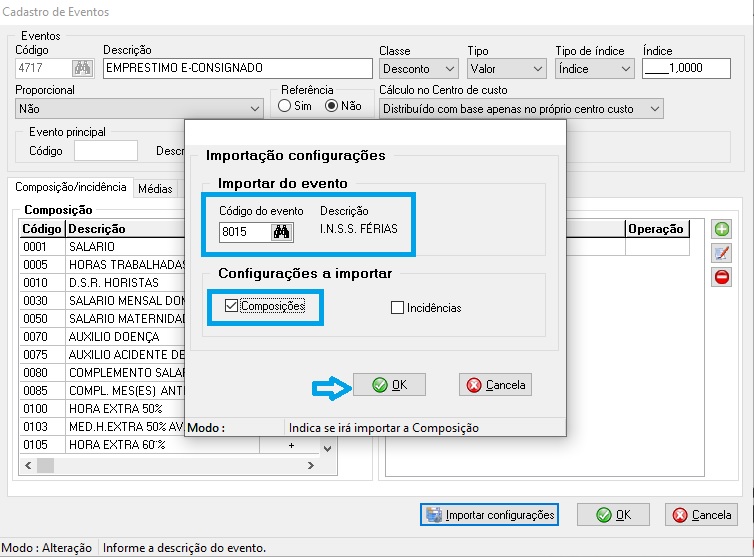Select Referência Não radio button
Image resolution: width=754 pixels, height=557 pixels.
331,106
